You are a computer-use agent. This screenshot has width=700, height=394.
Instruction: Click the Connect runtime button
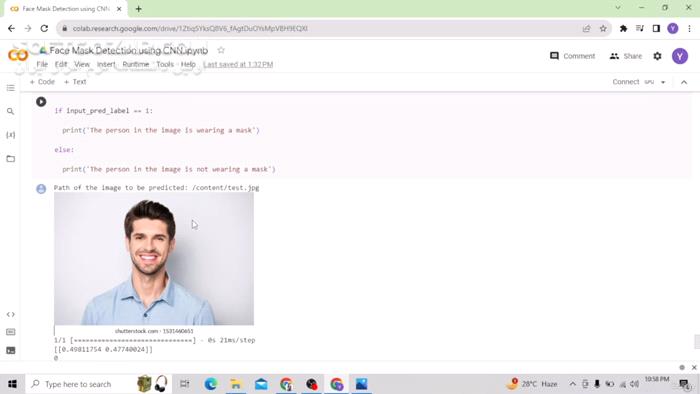(625, 82)
